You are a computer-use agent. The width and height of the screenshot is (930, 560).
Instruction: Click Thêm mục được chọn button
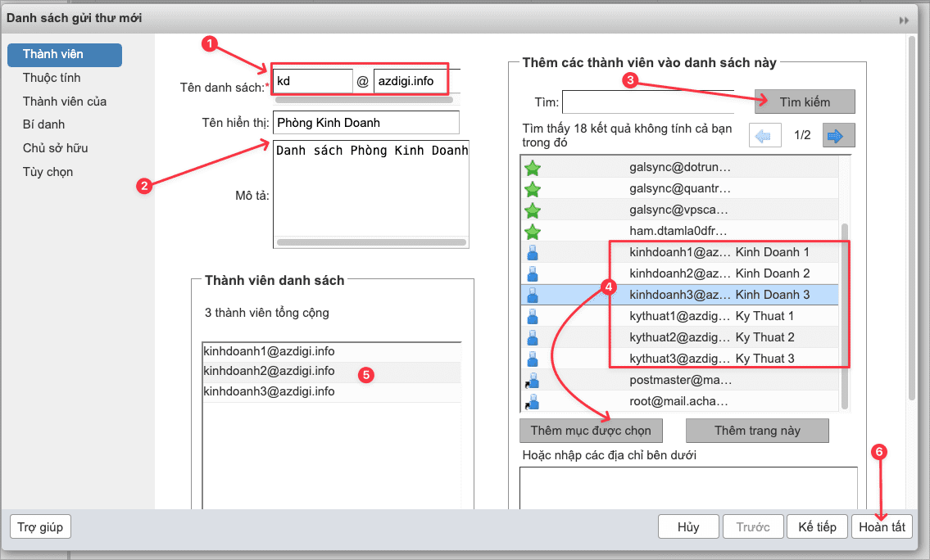[x=591, y=431]
